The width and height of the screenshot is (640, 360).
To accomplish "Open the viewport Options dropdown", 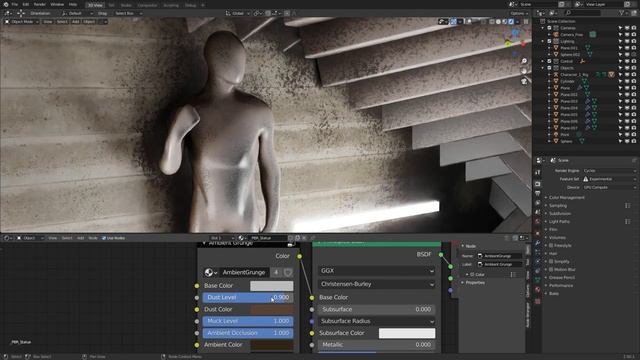I will click(519, 13).
